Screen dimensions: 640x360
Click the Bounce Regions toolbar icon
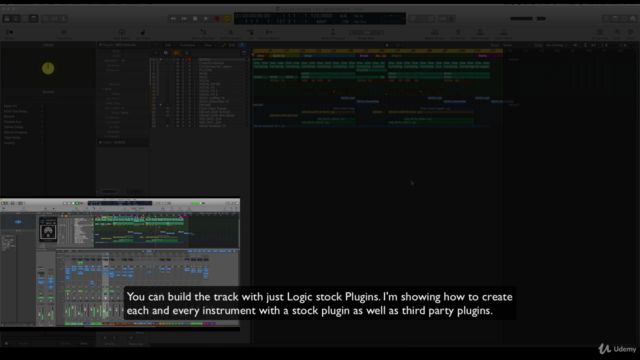pyautogui.click(x=269, y=32)
